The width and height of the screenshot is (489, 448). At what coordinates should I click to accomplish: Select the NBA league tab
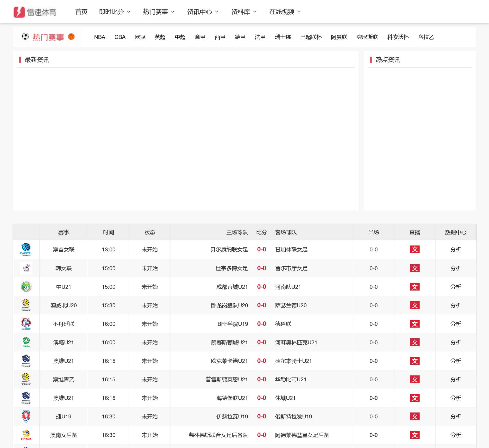click(99, 37)
